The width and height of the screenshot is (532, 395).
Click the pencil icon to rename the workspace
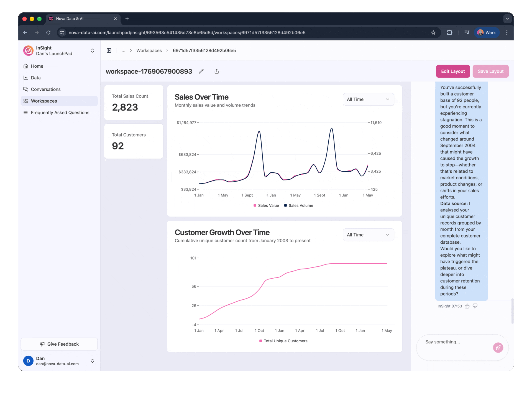(x=201, y=72)
